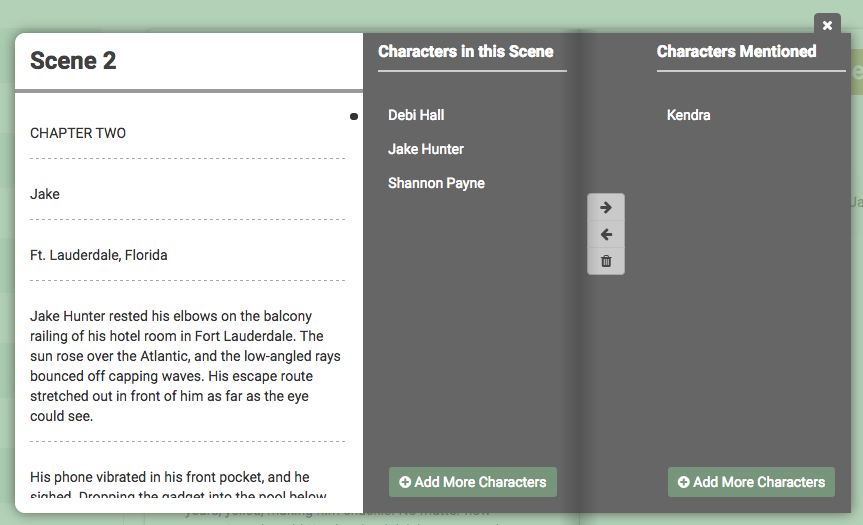863x525 pixels.
Task: Close the Scene 2 dialog with X
Action: [x=827, y=25]
